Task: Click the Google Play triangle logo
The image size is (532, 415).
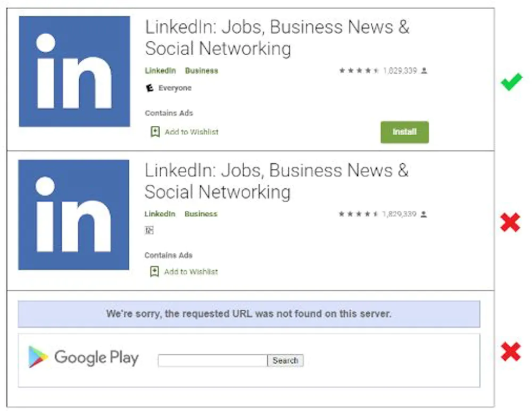Action: pyautogui.click(x=37, y=357)
